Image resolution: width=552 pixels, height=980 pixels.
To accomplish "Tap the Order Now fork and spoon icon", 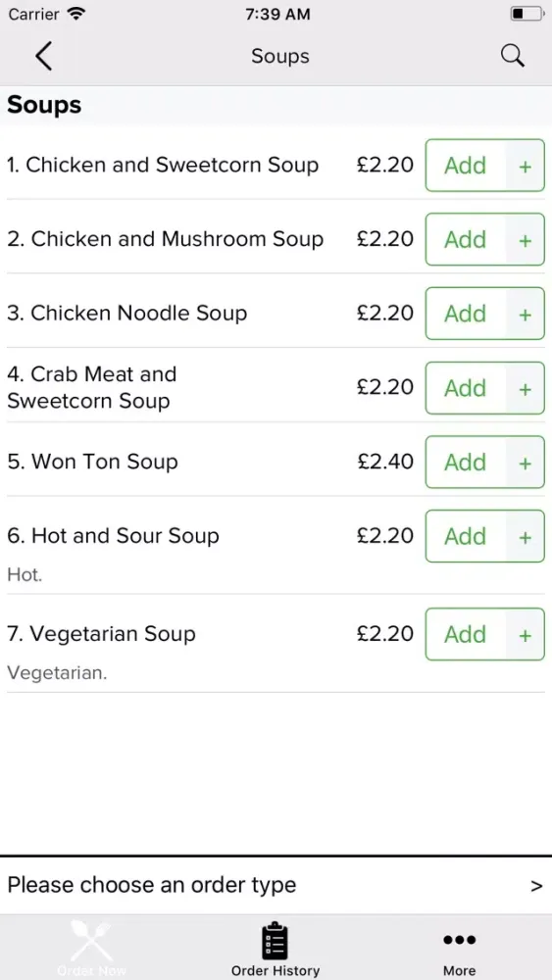I will [91, 941].
